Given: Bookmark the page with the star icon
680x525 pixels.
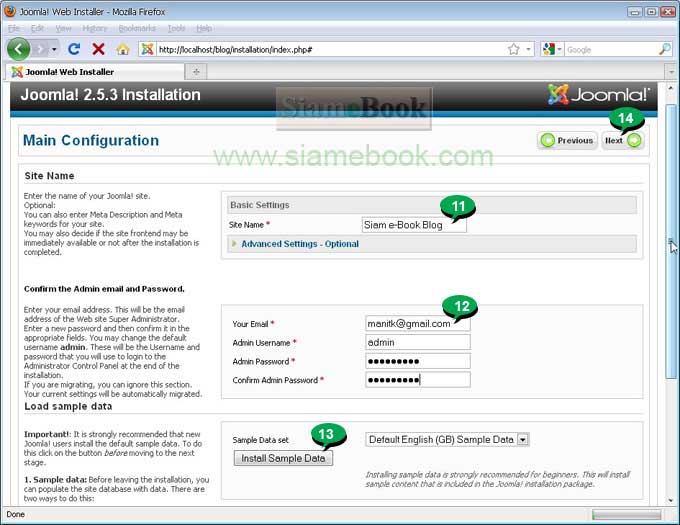Looking at the screenshot, I should 513,49.
